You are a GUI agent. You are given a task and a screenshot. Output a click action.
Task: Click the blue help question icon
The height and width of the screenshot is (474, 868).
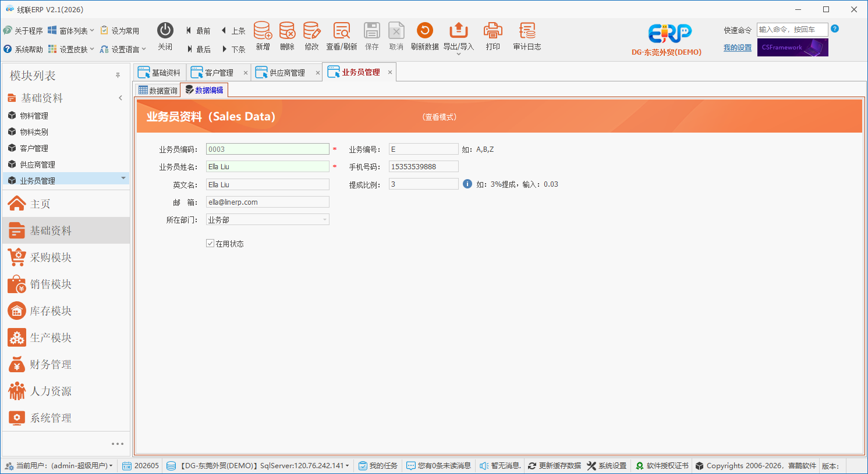tap(835, 28)
